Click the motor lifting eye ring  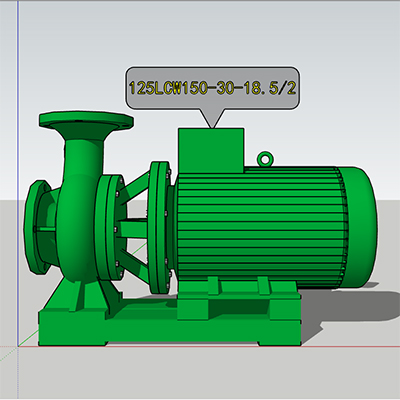(265, 159)
